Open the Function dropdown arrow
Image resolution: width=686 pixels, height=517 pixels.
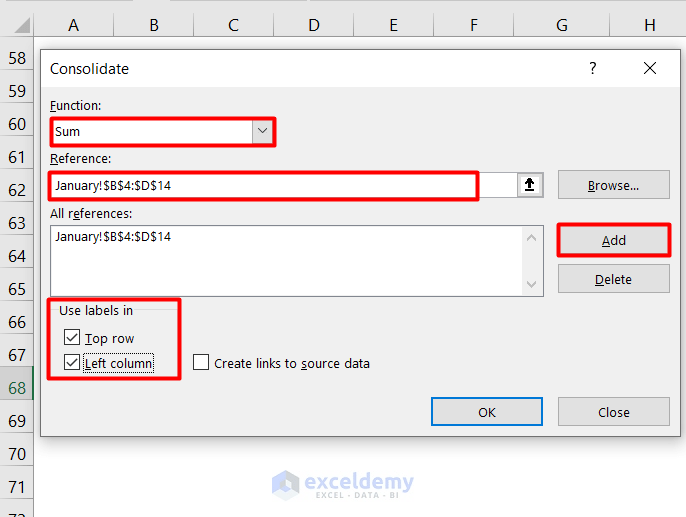click(262, 131)
